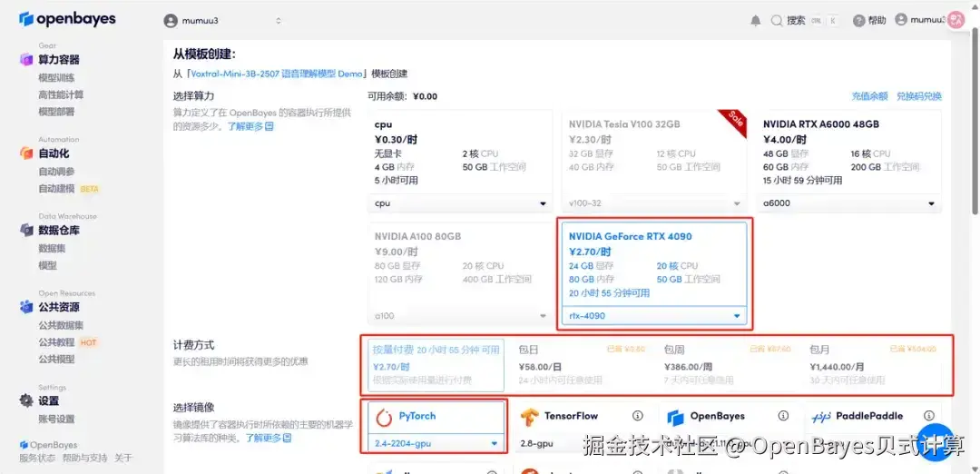Screen dimensions: 980x474
Task: Click 兑换码兑换 link
Action: click(918, 96)
